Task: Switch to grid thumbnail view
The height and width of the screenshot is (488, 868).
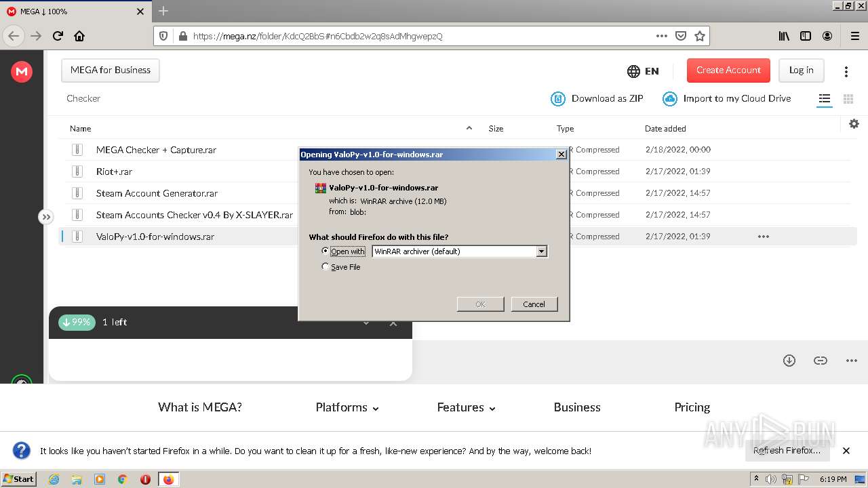Action: 848,99
